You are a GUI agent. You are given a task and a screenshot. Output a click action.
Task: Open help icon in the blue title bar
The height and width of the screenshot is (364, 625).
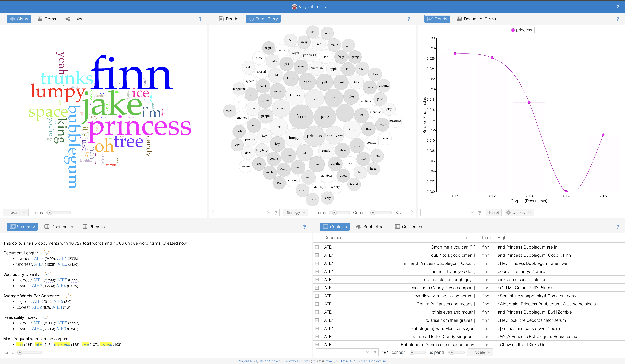[618, 7]
